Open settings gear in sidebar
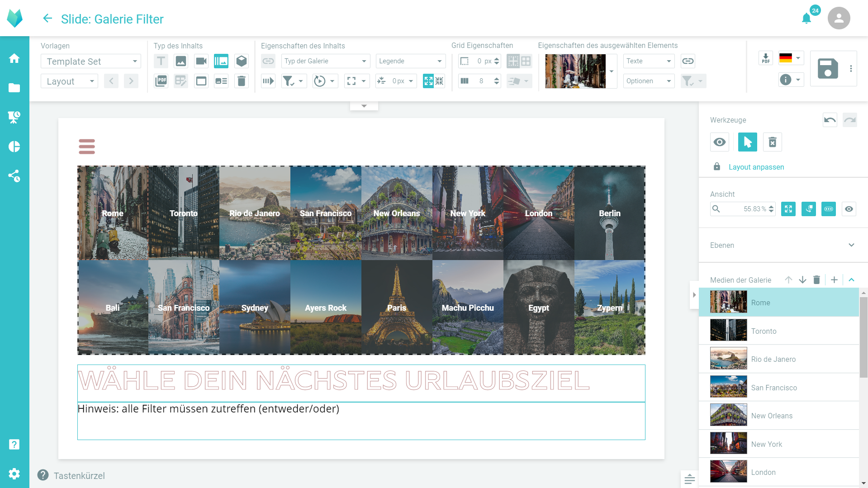The image size is (868, 488). point(14,474)
